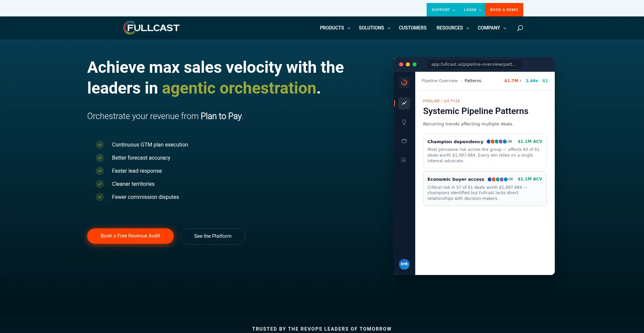The height and width of the screenshot is (333, 644).
Task: Click the Systemic Pipeline Patterns heading
Action: coord(475,111)
